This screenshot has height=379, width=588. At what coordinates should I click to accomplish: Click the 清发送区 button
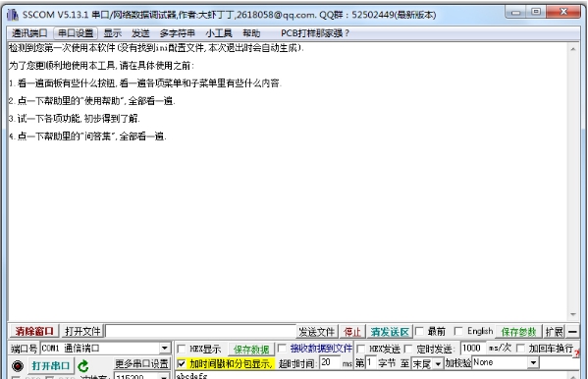390,332
